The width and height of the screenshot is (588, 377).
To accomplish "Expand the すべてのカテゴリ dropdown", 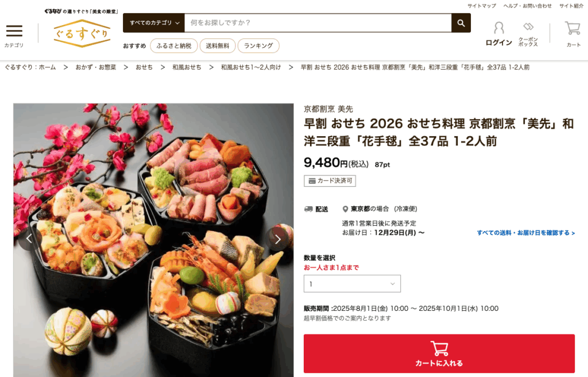I will point(154,23).
